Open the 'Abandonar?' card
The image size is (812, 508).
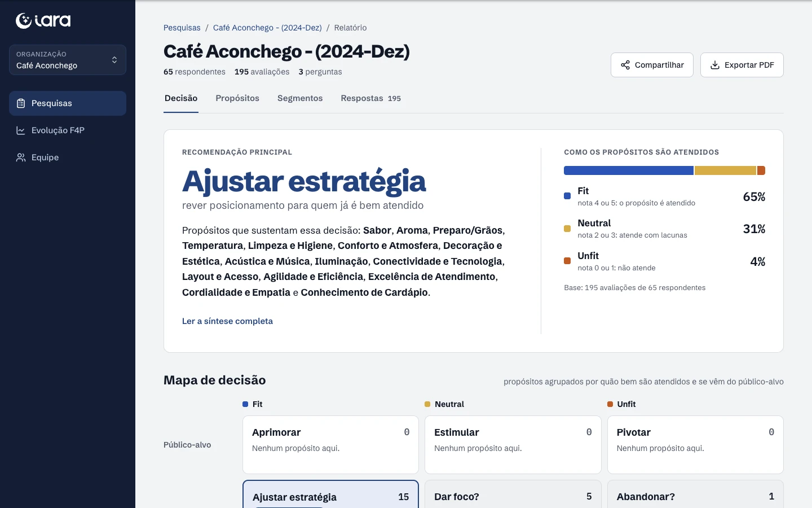695,494
